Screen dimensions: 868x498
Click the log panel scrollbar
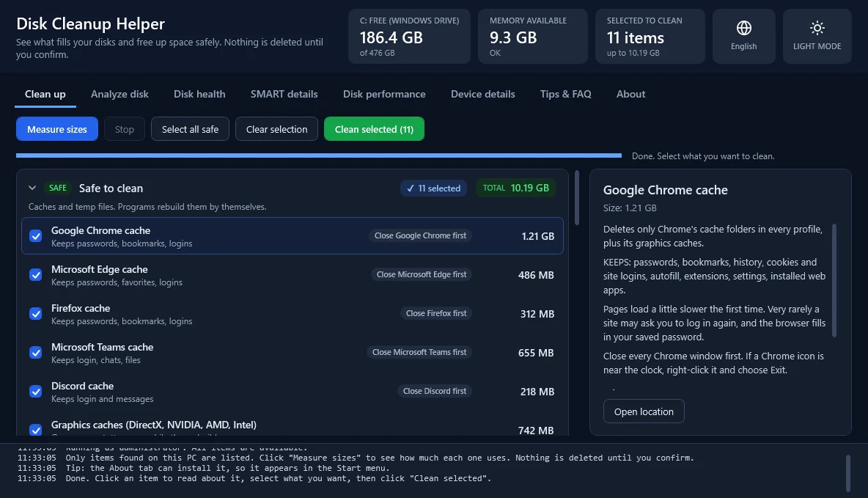point(847,473)
